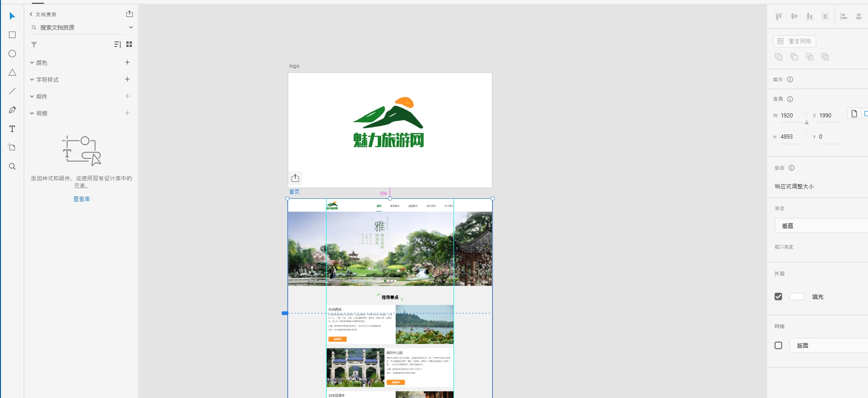Click the Subtract boolean operation icon
868x398 pixels.
point(794,57)
